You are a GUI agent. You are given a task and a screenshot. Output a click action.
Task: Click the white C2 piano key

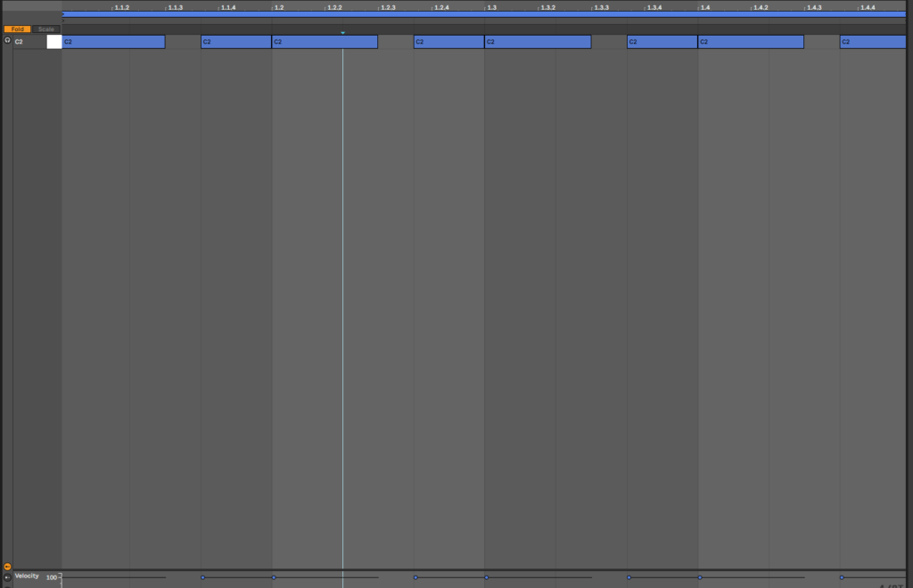tap(53, 42)
